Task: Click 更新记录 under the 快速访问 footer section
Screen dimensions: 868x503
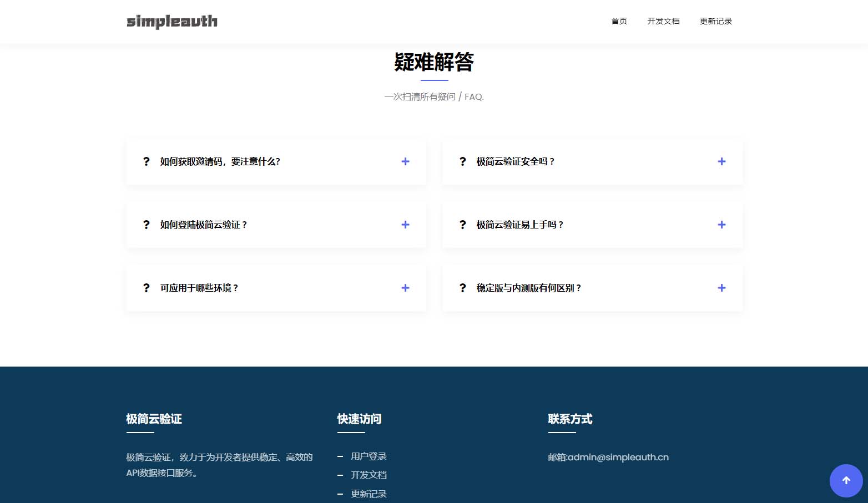Action: point(369,494)
